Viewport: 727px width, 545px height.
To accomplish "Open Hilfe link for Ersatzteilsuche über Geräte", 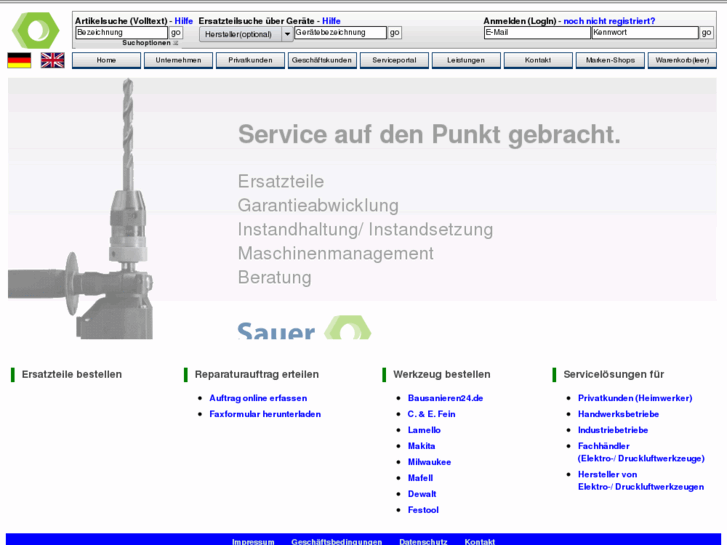I will (331, 21).
